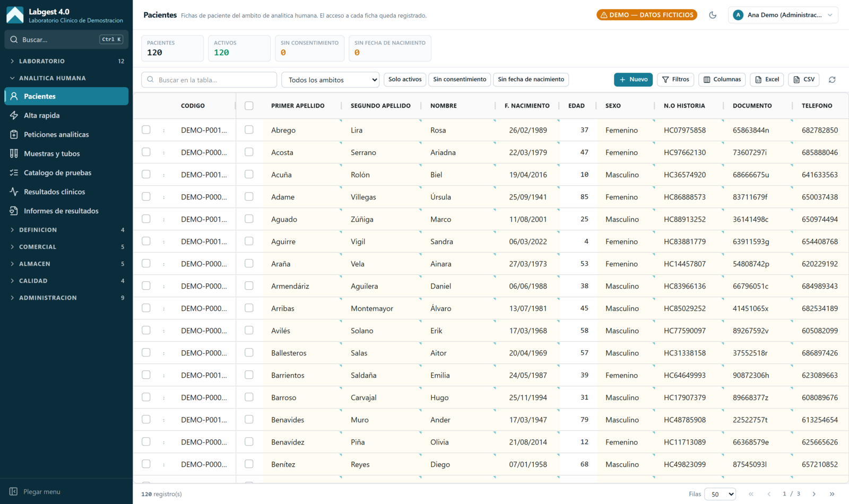Open Peticiones analiticas in the sidebar

(x=66, y=134)
